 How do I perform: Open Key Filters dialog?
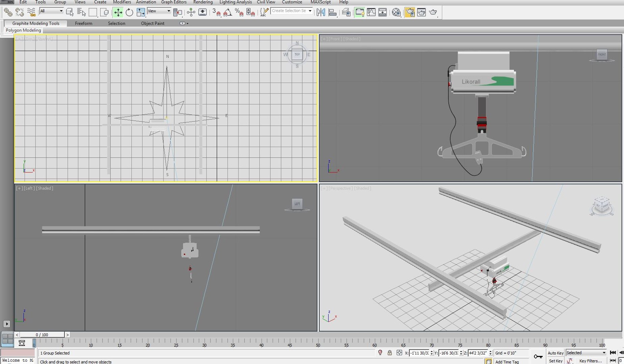pos(590,361)
